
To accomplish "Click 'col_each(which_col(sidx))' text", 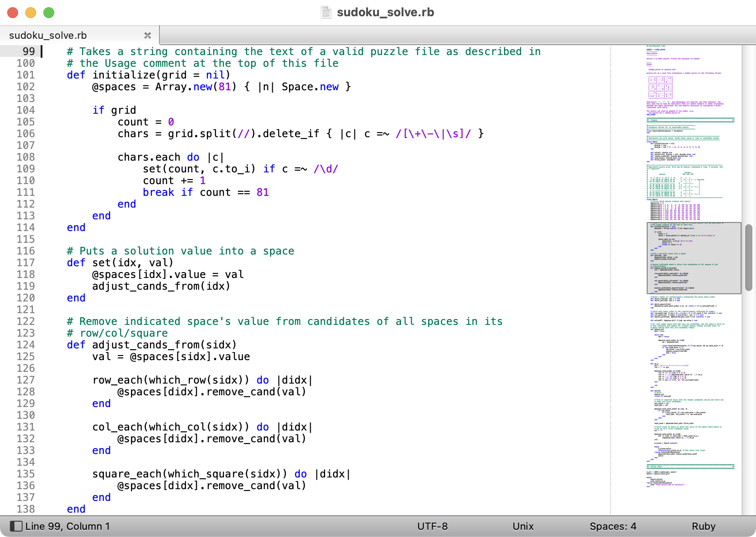I will pyautogui.click(x=171, y=427).
